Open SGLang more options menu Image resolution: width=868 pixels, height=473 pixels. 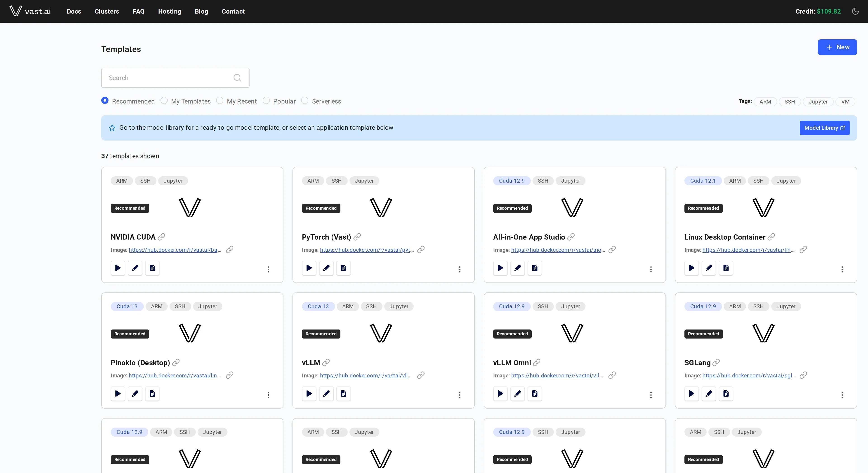842,395
